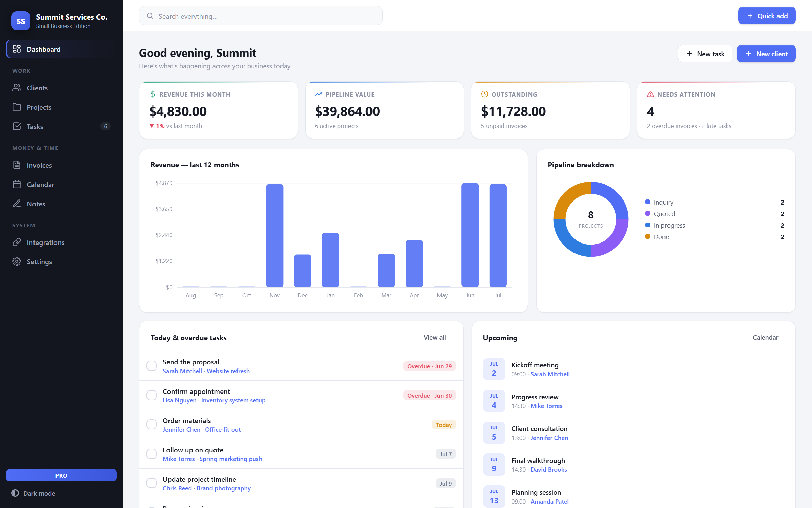
Task: Open the Integrations menu item
Action: pos(61,242)
